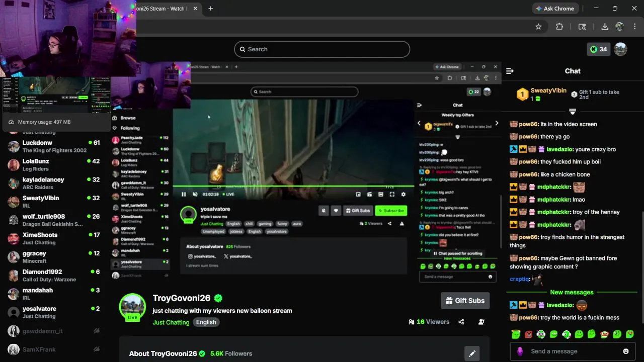Open the Chrome profile avatar in the toolbar
The height and width of the screenshot is (362, 644).
click(x=619, y=27)
